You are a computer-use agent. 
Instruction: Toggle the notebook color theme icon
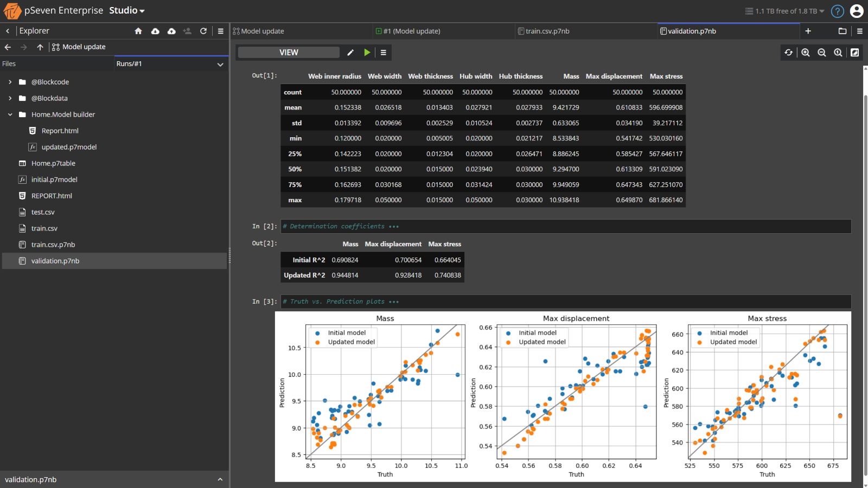(855, 52)
